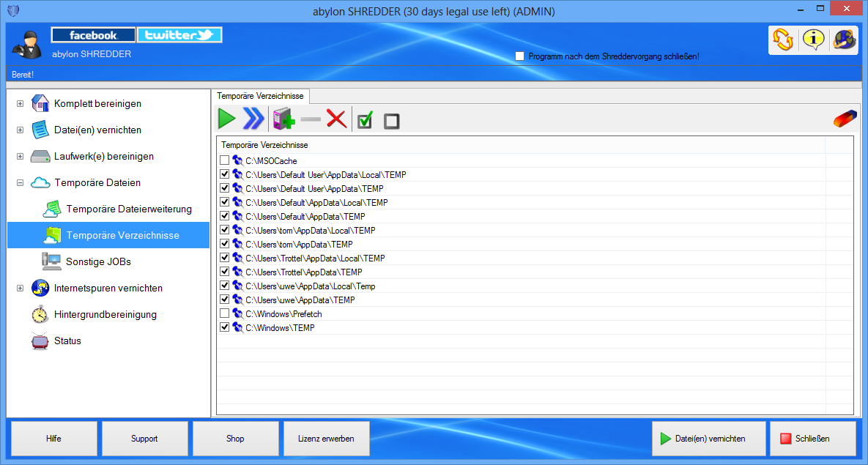
Task: Start shredding with the green play icon
Action: pyautogui.click(x=227, y=119)
